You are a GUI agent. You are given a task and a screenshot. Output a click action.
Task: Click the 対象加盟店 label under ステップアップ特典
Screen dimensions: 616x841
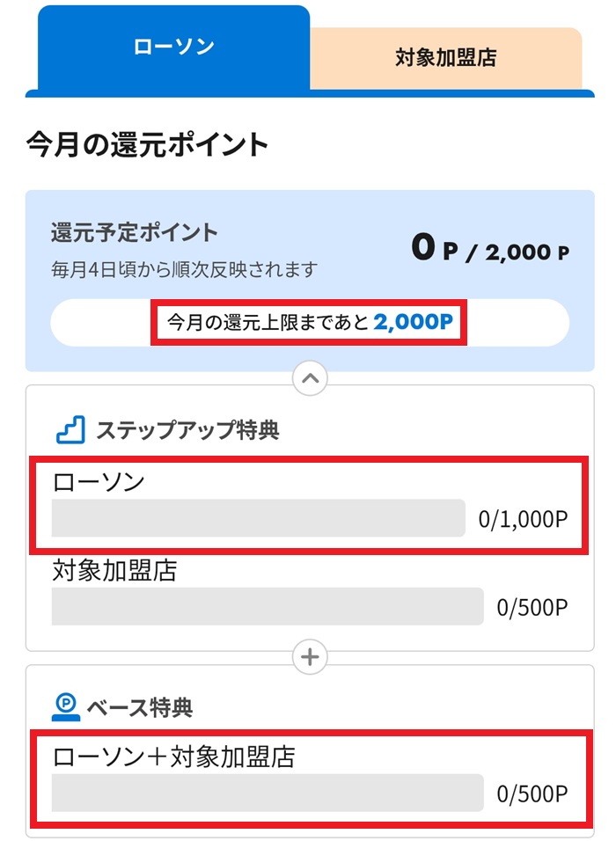tap(114, 571)
